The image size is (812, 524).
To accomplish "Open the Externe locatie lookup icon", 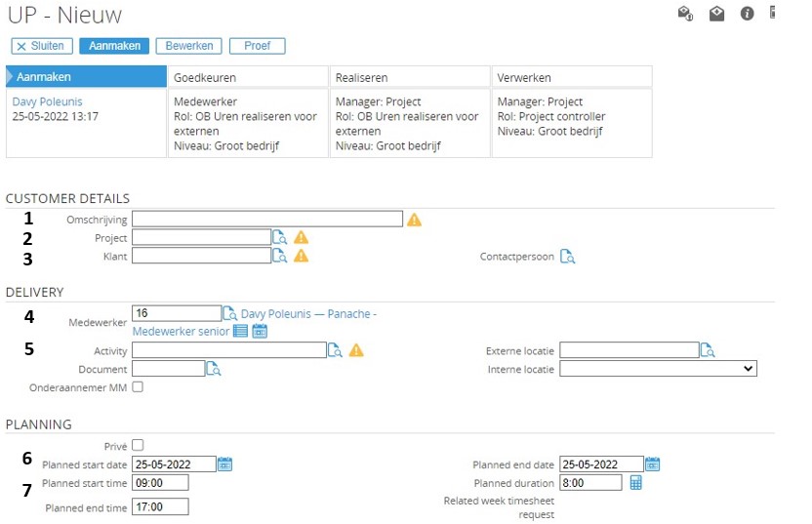I will pos(708,350).
